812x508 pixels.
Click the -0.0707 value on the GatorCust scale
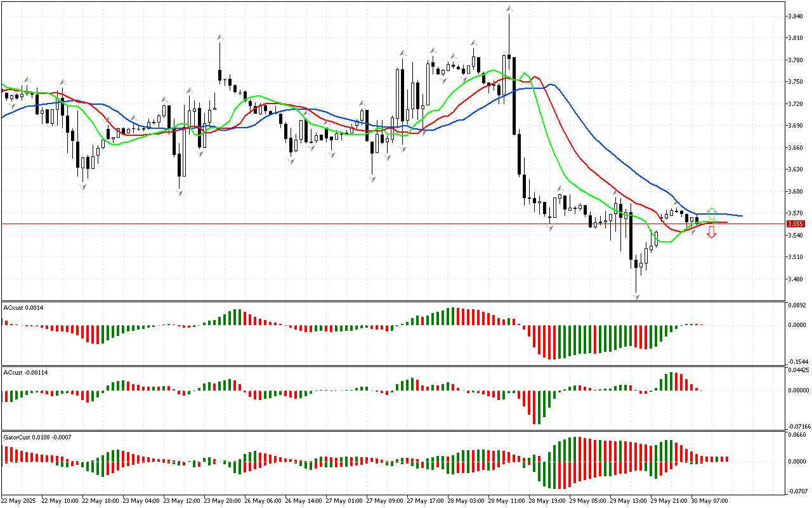tap(797, 491)
